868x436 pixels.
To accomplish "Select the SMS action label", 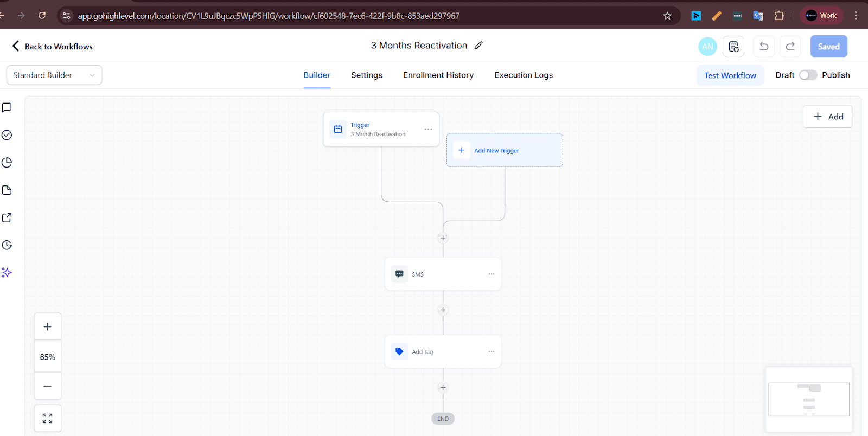I will click(418, 274).
